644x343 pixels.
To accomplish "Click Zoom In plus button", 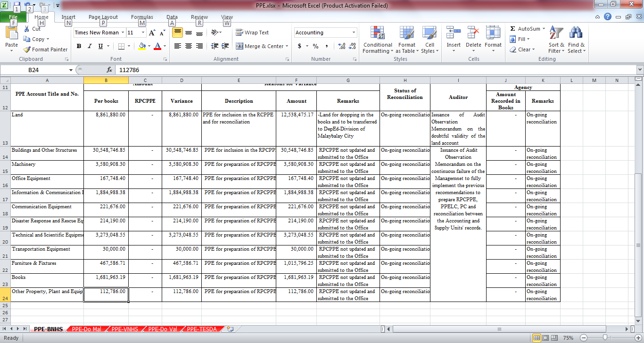I will tap(638, 338).
